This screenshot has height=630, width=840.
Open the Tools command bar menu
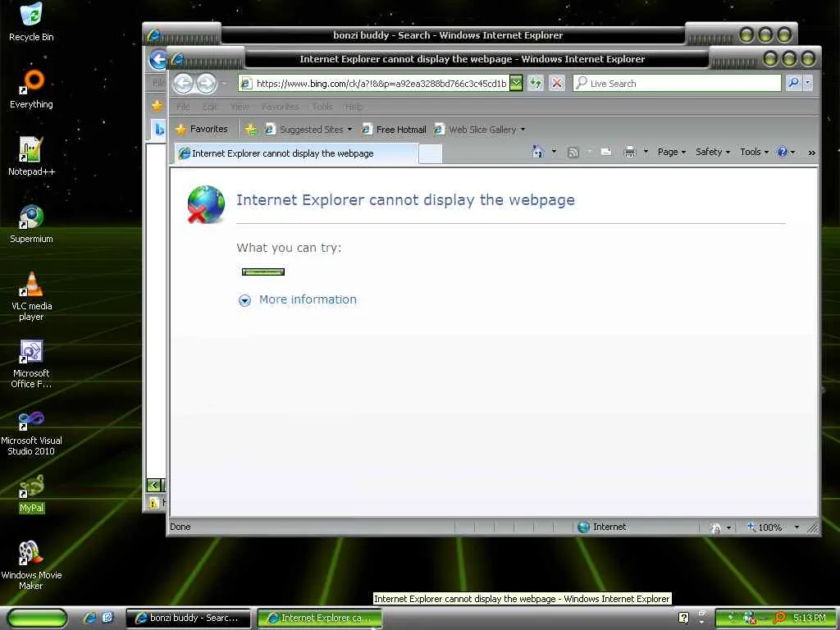click(x=754, y=152)
